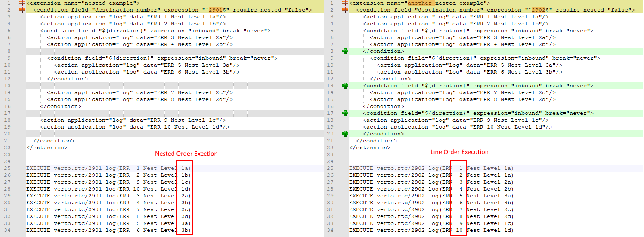Click "ERR 7 Nest Level 2c" action in left pane

(139, 92)
